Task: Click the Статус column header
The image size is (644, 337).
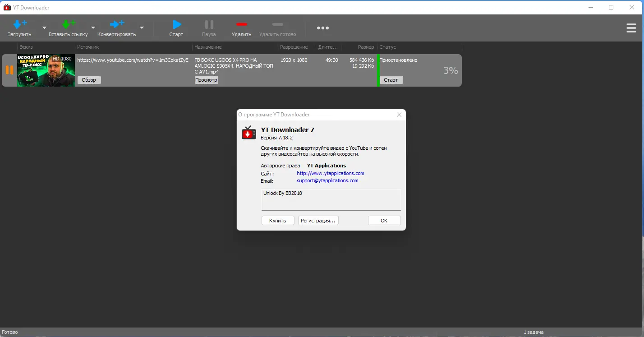Action: click(387, 47)
